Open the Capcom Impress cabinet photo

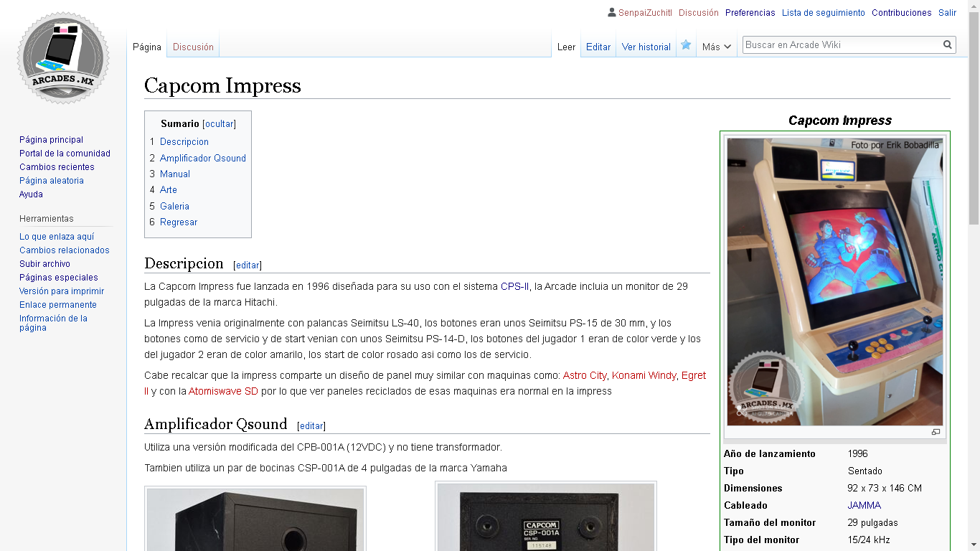coord(834,282)
